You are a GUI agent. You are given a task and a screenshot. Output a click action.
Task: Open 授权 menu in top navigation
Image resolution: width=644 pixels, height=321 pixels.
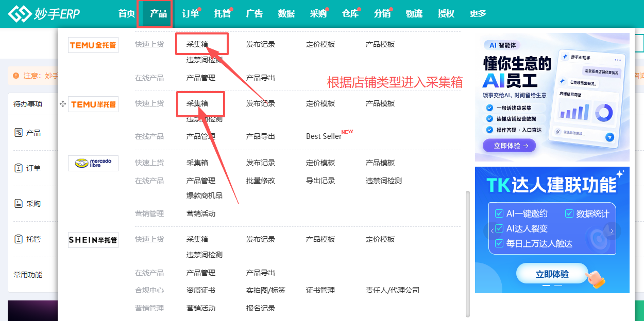446,14
